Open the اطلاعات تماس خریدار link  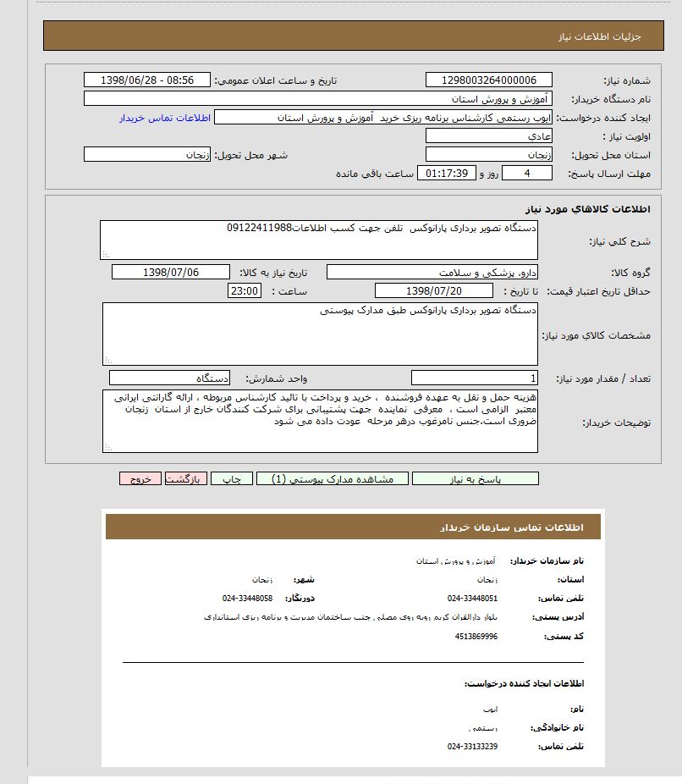[x=164, y=118]
